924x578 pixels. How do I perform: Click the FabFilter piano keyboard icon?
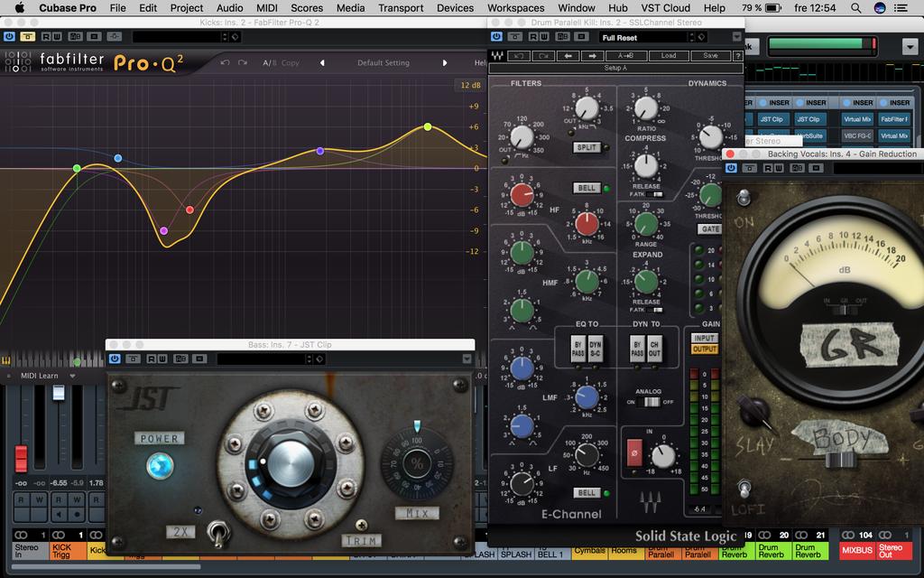pos(6,360)
